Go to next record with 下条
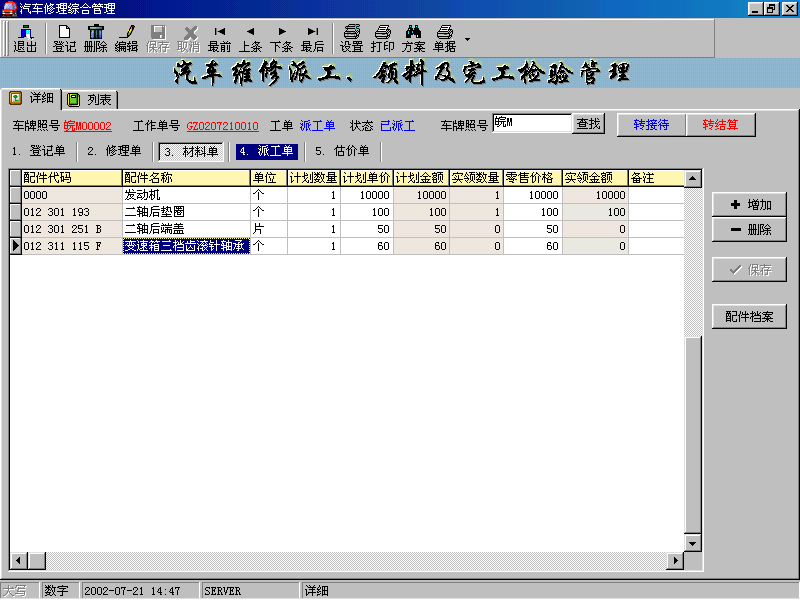Screen dimensions: 800x600 tap(282, 39)
